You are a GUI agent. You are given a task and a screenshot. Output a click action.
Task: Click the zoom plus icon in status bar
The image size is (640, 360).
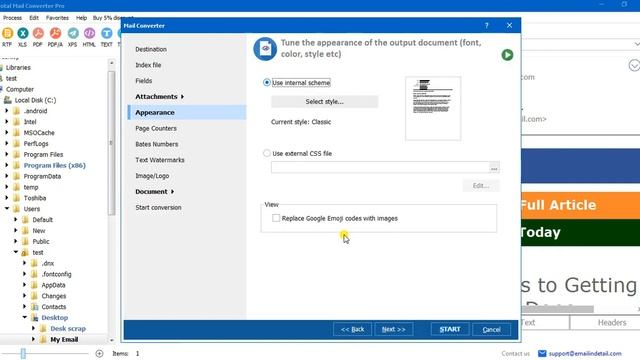(x=99, y=353)
